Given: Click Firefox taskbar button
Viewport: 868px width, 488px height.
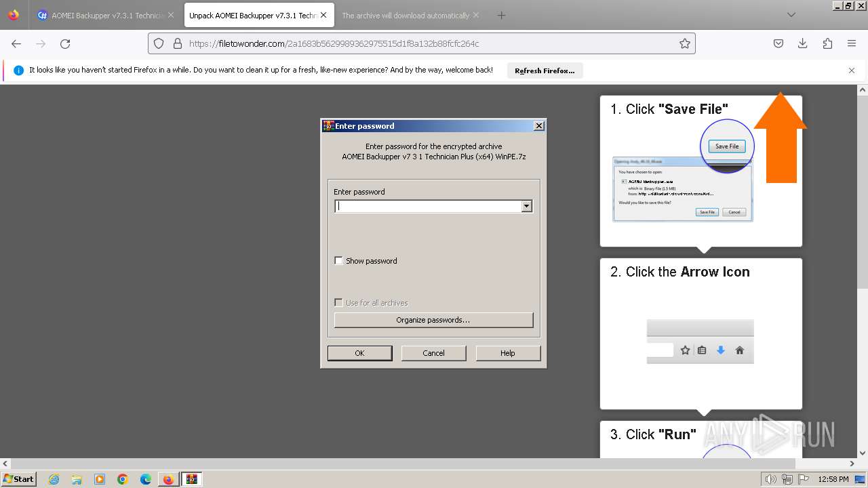Looking at the screenshot, I should [x=168, y=479].
